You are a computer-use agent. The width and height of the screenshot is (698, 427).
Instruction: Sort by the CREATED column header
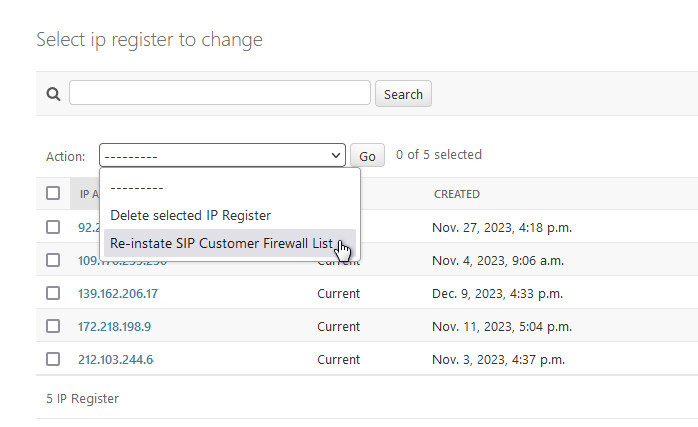(x=456, y=194)
